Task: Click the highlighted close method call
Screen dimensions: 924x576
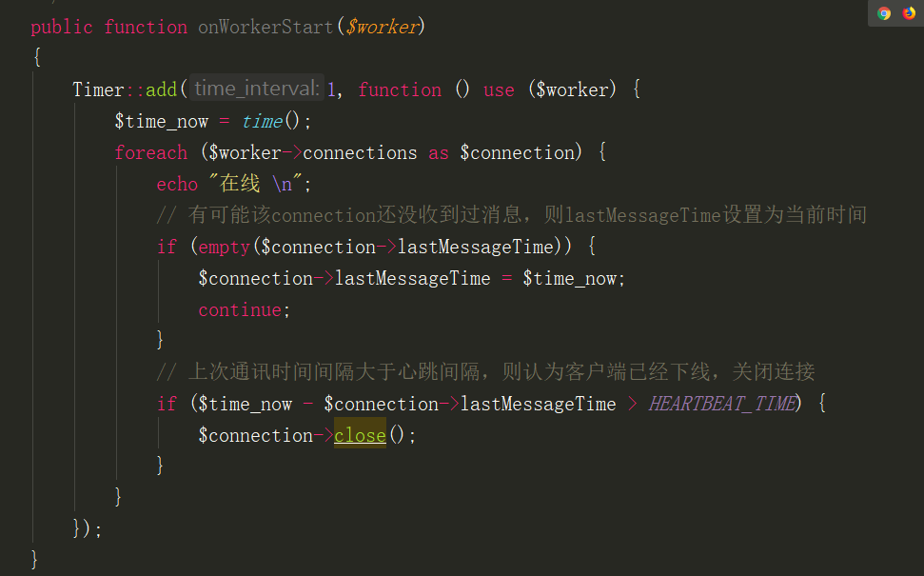Action: click(360, 435)
